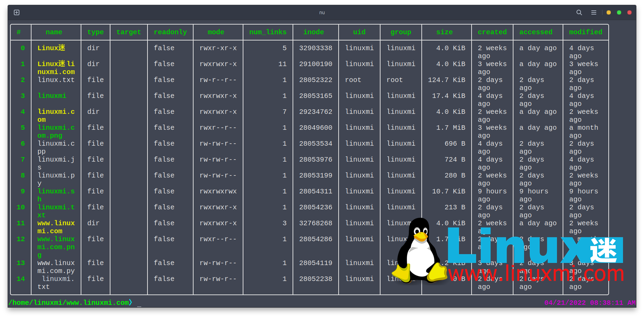Select the 'name' column header

54,32
